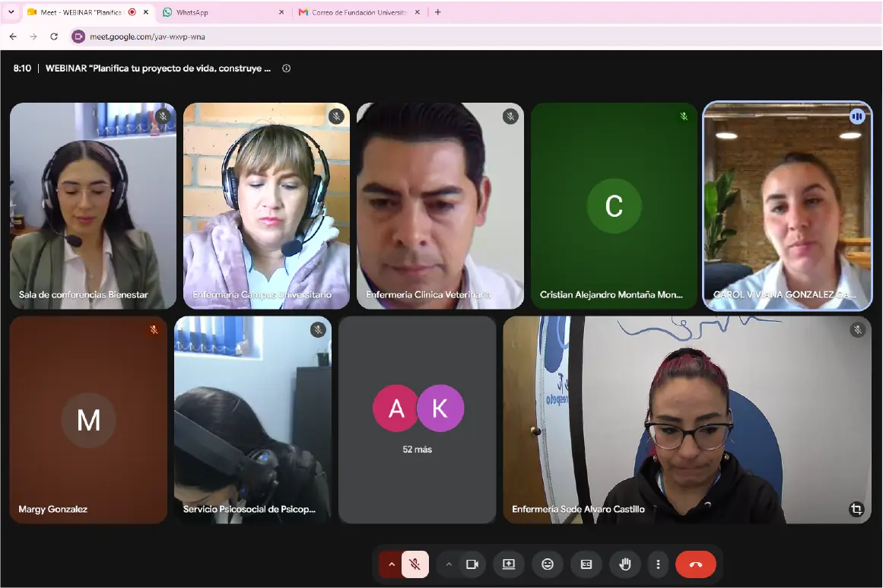The image size is (883, 588).
Task: Start presenting your screen
Action: coord(509,564)
